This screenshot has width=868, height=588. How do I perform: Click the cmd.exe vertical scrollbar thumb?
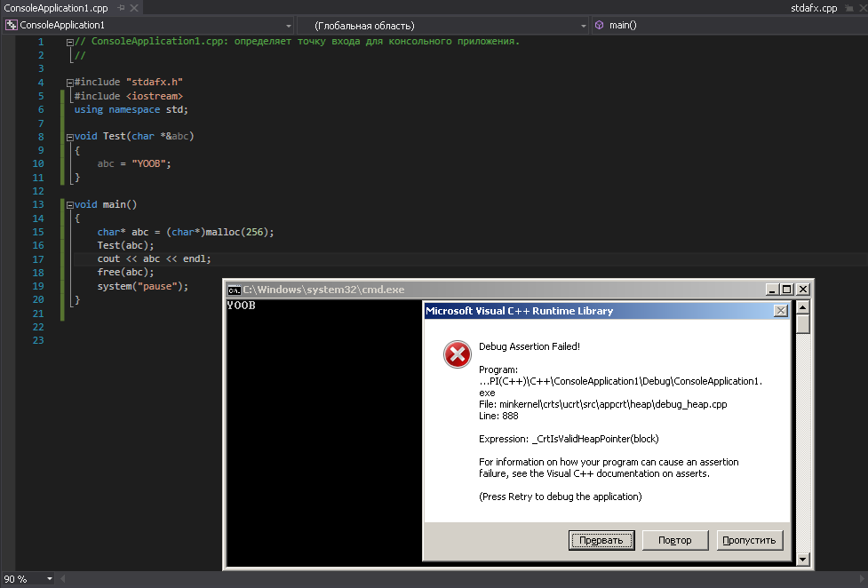click(802, 324)
